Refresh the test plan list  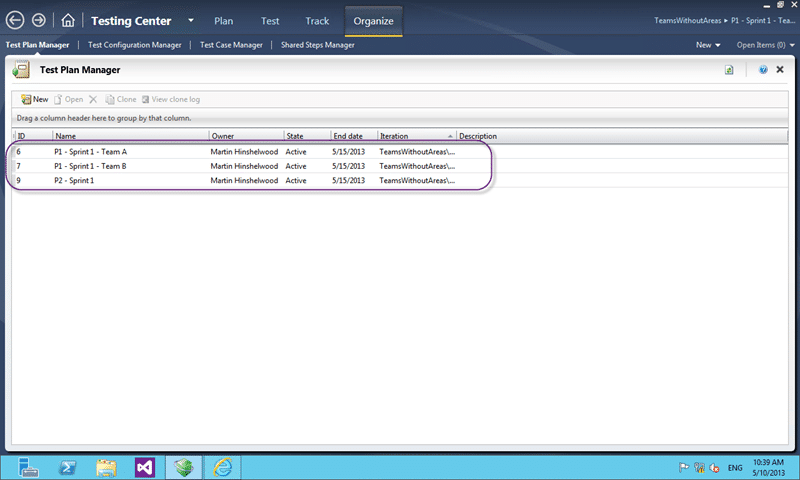[729, 70]
